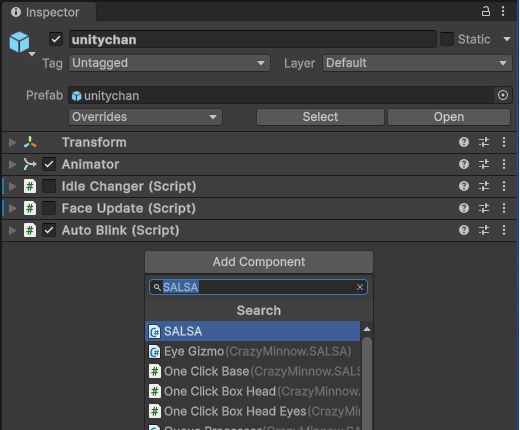
Task: Open Face Update context menu
Action: click(x=504, y=208)
